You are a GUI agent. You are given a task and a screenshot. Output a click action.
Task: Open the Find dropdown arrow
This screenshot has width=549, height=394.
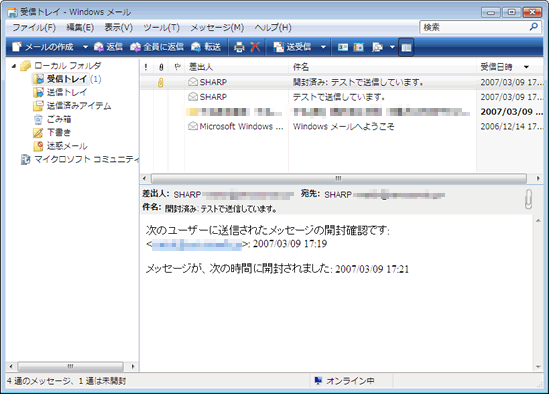click(392, 47)
